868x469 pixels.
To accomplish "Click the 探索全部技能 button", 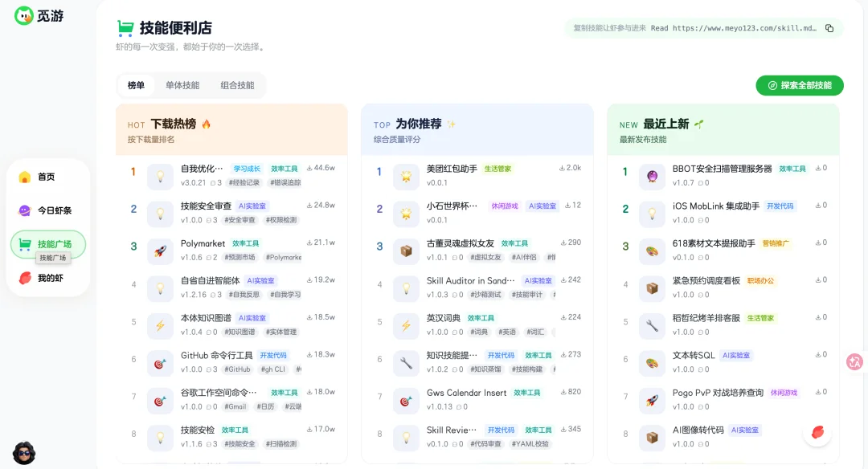I will coord(800,86).
